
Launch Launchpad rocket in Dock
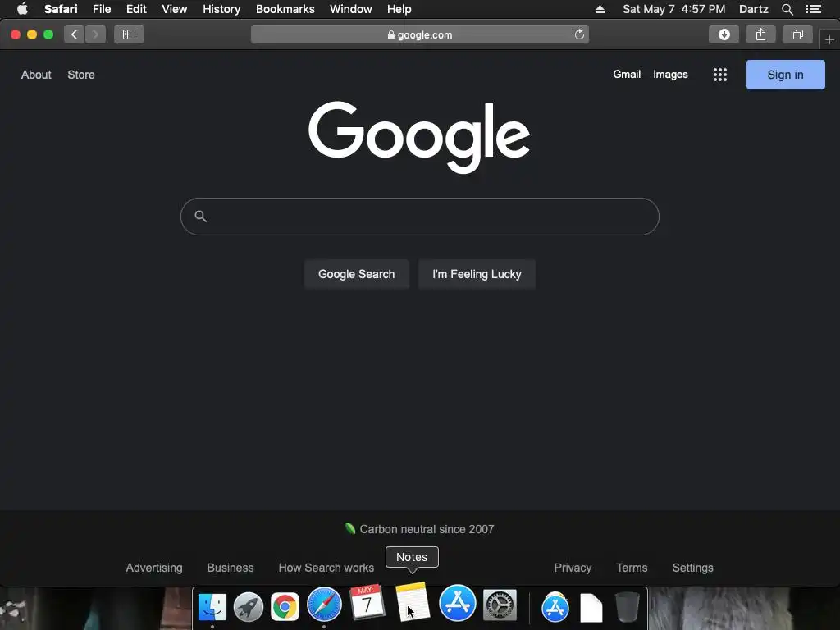point(249,607)
